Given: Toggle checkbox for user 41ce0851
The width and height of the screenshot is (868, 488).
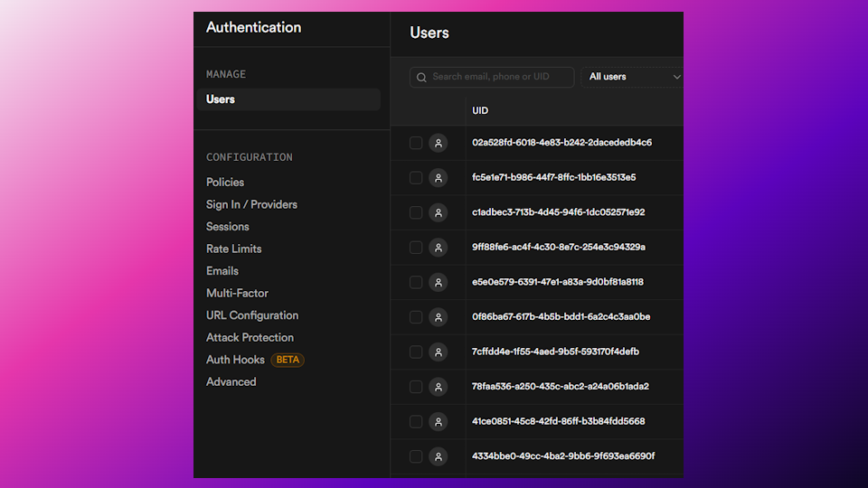Looking at the screenshot, I should (x=416, y=422).
